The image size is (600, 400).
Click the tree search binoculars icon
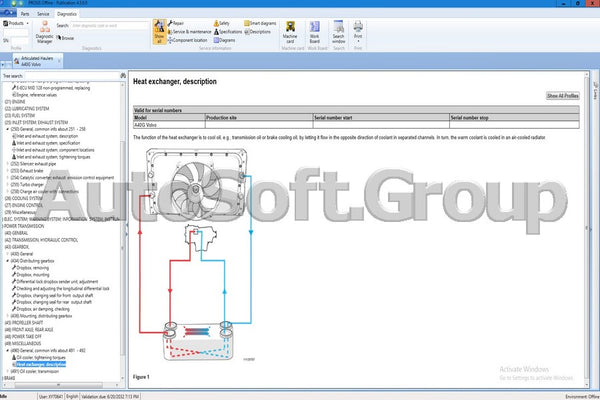pyautogui.click(x=123, y=76)
